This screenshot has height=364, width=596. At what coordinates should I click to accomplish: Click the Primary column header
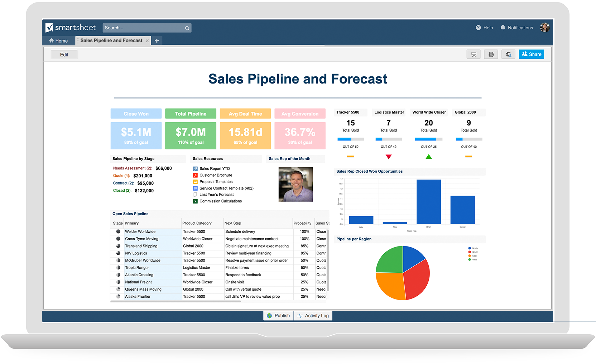coord(153,223)
